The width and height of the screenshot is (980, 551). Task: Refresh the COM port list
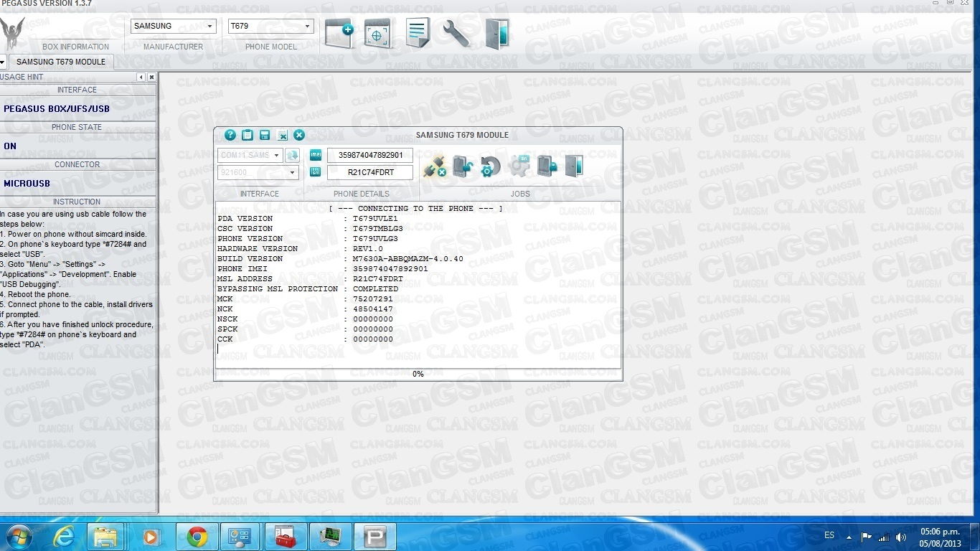point(292,155)
